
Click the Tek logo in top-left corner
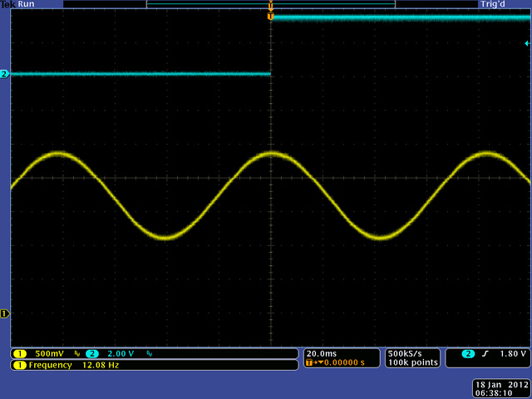pyautogui.click(x=8, y=4)
